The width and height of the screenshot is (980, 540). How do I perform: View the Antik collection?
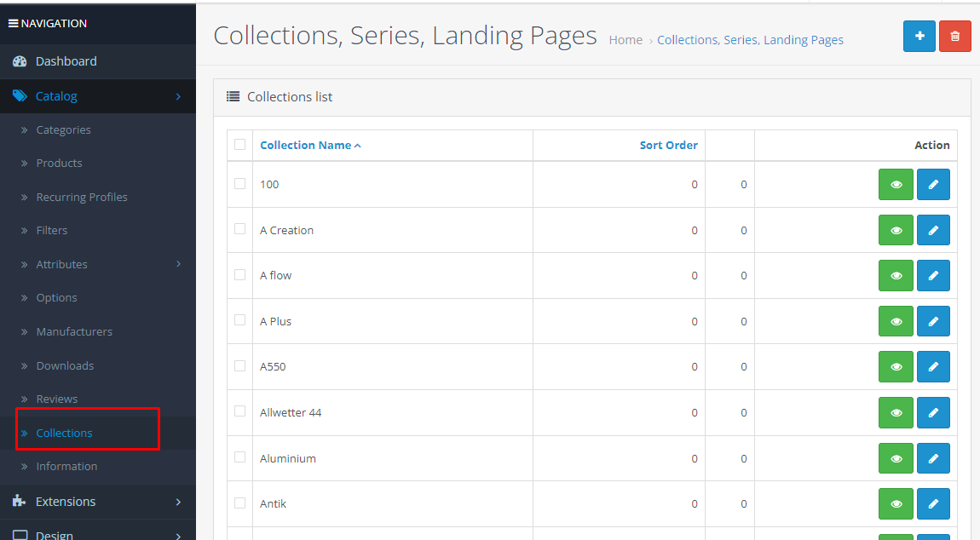896,503
